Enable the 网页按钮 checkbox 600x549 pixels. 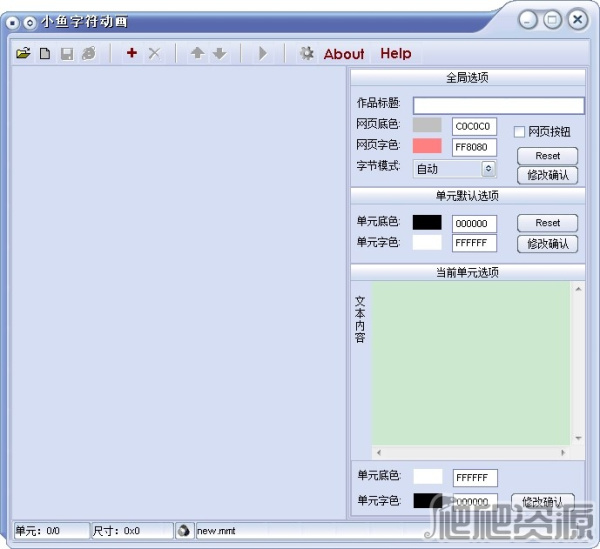519,132
